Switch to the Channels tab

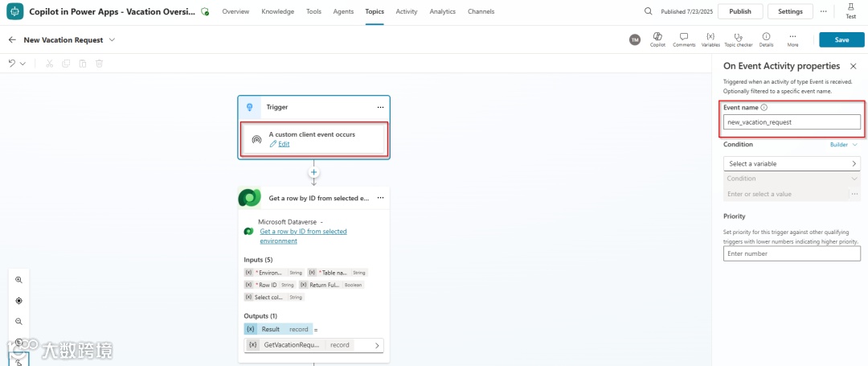tap(481, 11)
